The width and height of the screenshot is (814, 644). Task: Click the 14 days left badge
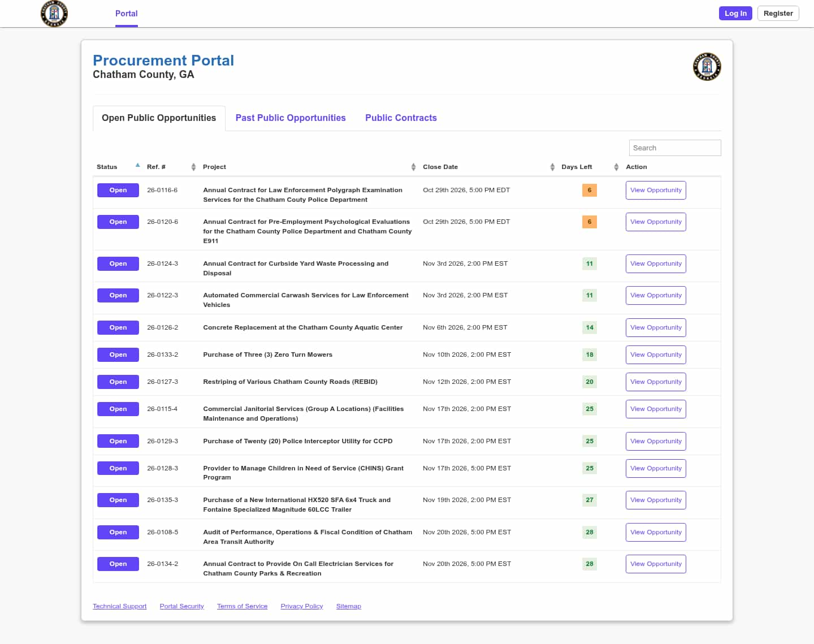pos(590,327)
